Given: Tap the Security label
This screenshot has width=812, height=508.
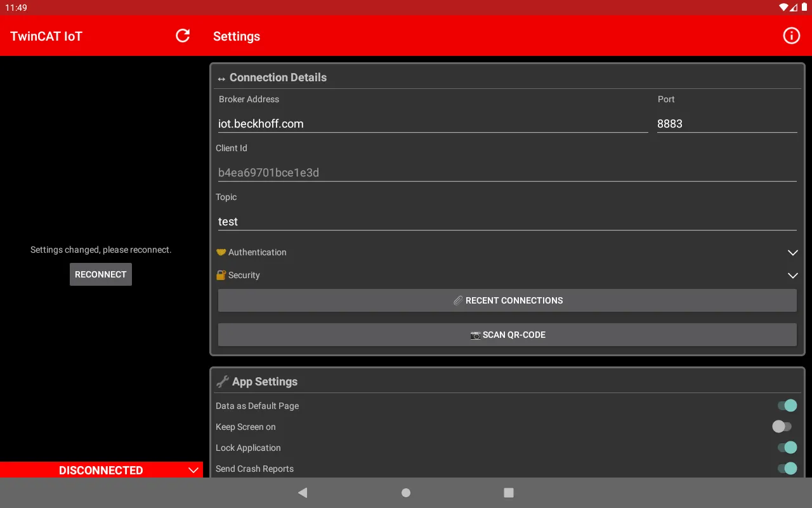Looking at the screenshot, I should pyautogui.click(x=244, y=275).
